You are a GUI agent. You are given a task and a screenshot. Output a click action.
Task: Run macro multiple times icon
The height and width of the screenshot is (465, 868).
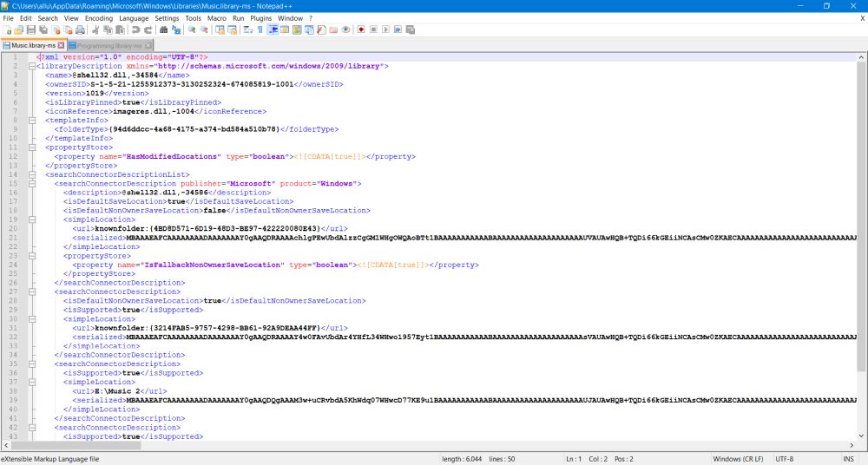pyautogui.click(x=398, y=29)
